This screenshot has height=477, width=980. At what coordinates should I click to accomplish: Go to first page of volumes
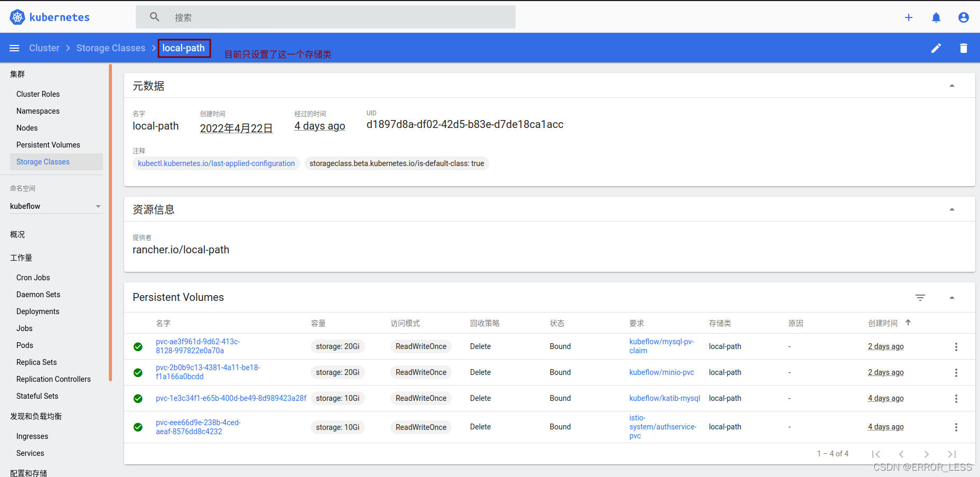pyautogui.click(x=876, y=454)
